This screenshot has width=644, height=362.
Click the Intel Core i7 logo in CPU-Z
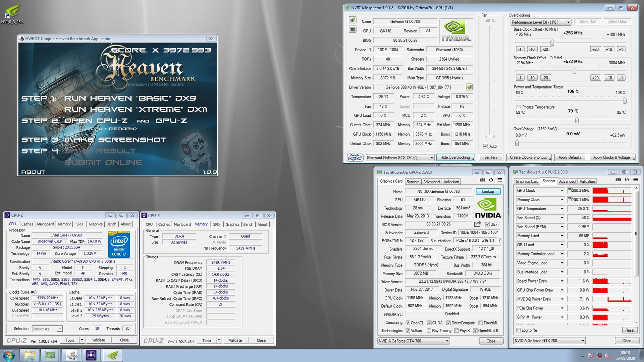pos(119,244)
